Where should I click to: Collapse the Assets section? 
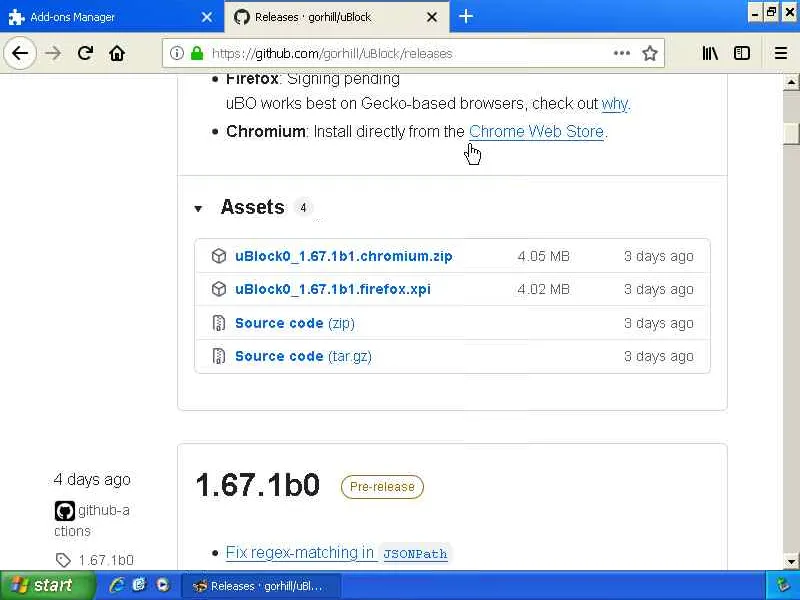(x=198, y=208)
